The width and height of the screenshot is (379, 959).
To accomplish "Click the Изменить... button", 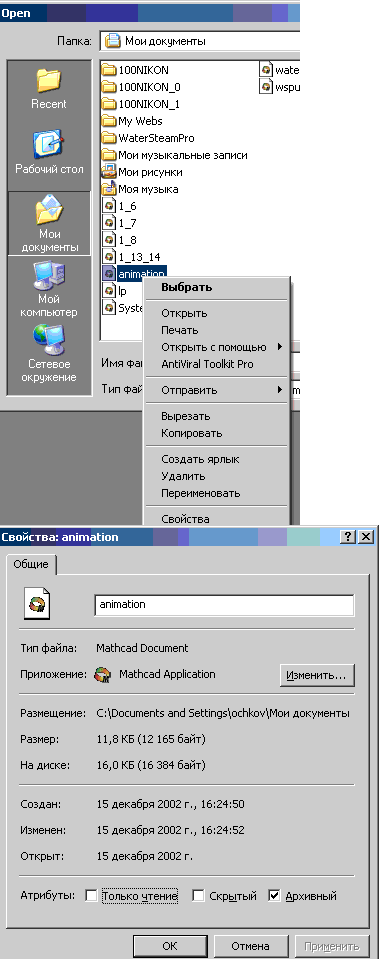I will (x=317, y=676).
